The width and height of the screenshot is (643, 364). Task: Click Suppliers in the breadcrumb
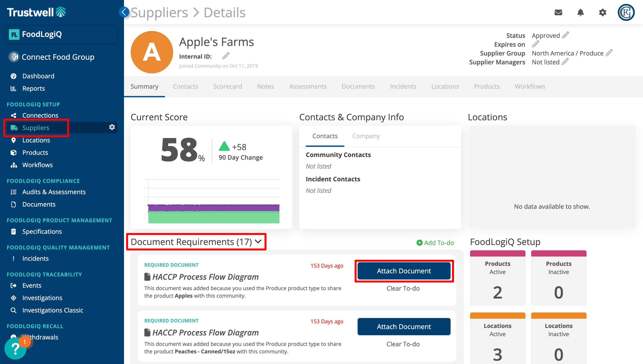(159, 12)
